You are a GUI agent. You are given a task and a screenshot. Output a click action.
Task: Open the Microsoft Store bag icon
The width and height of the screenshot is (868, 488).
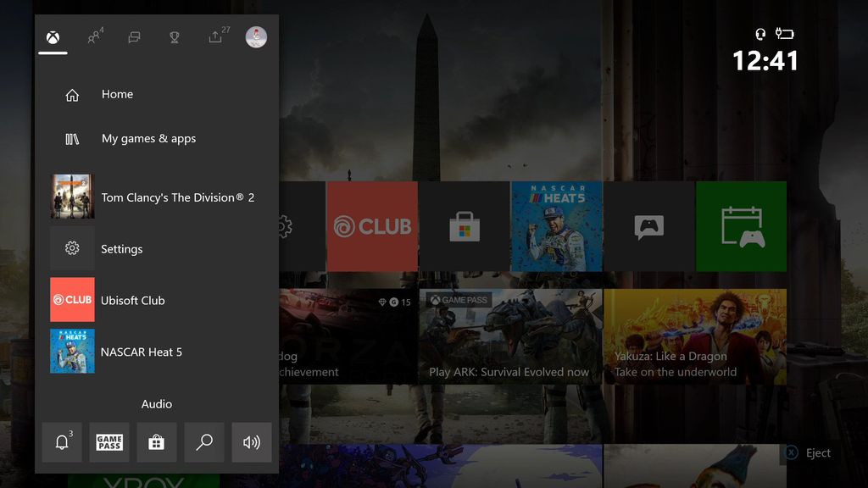pyautogui.click(x=156, y=441)
